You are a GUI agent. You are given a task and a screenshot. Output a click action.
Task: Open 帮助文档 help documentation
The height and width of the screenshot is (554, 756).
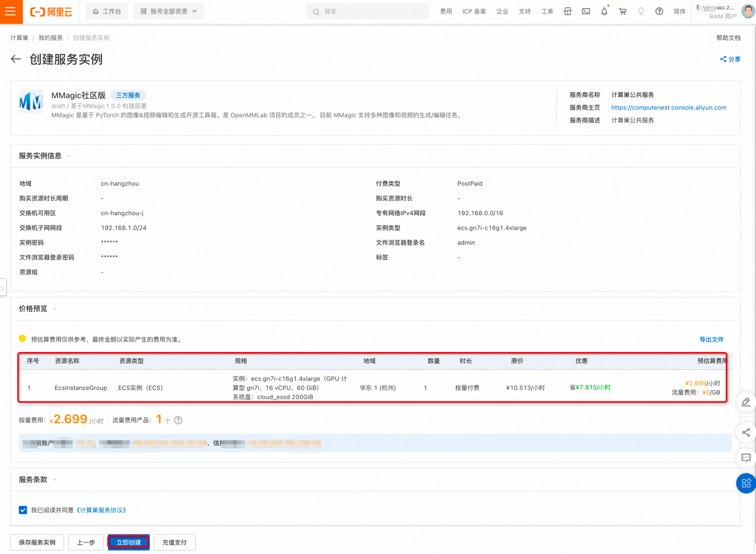(728, 38)
